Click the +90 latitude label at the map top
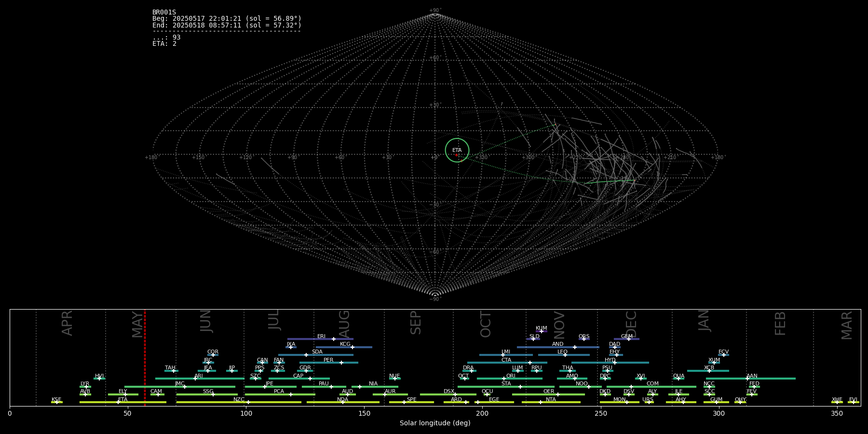This screenshot has width=868, height=434. 435,11
